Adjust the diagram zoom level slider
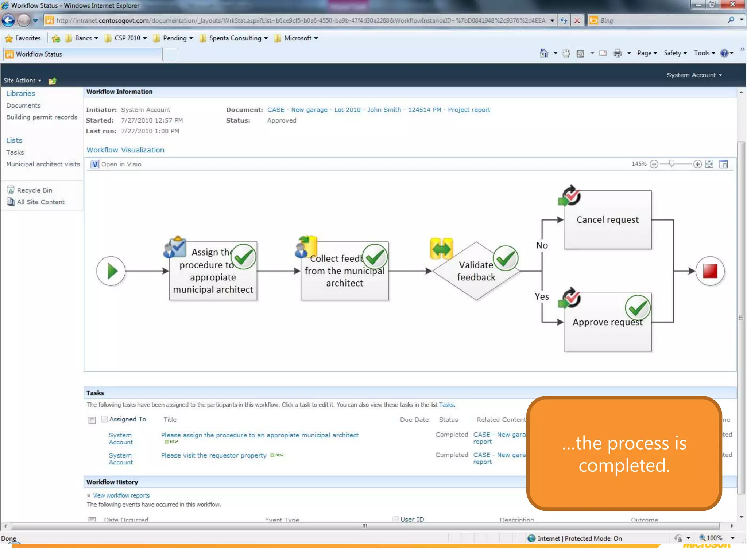This screenshot has width=747, height=560. tap(671, 164)
